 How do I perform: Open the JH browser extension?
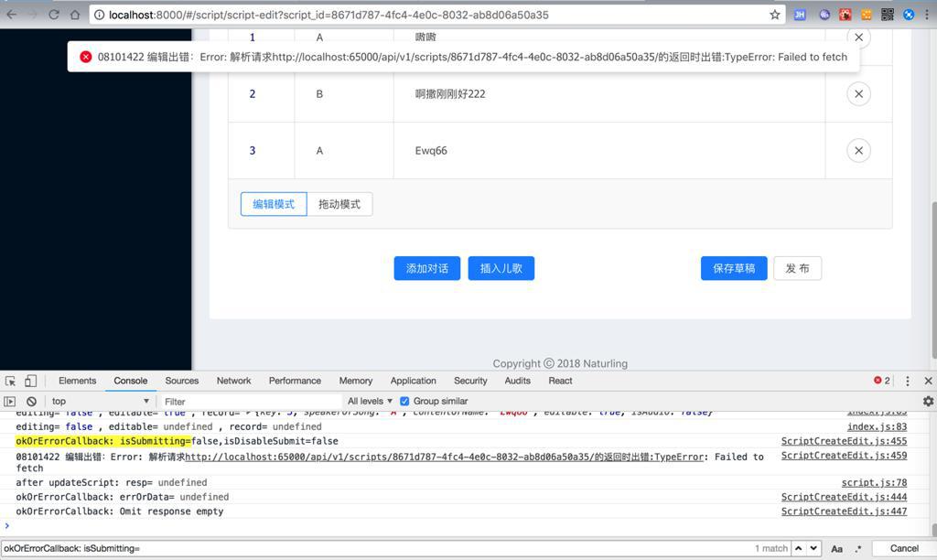800,15
